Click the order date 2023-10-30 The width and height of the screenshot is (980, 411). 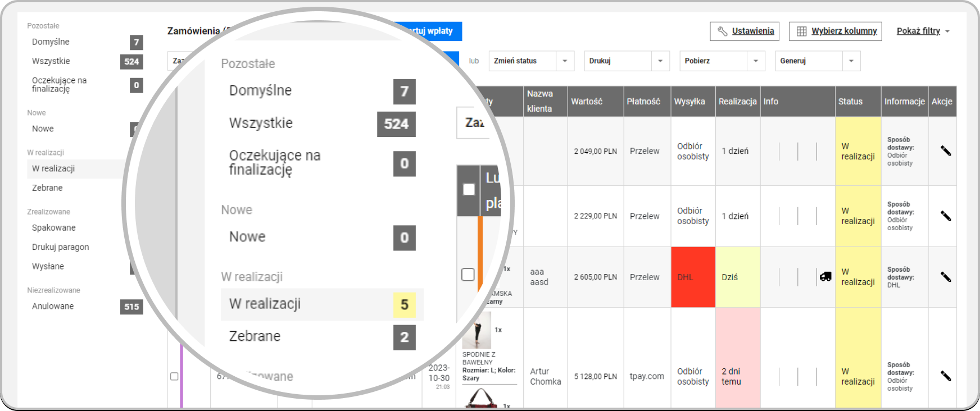click(x=439, y=373)
